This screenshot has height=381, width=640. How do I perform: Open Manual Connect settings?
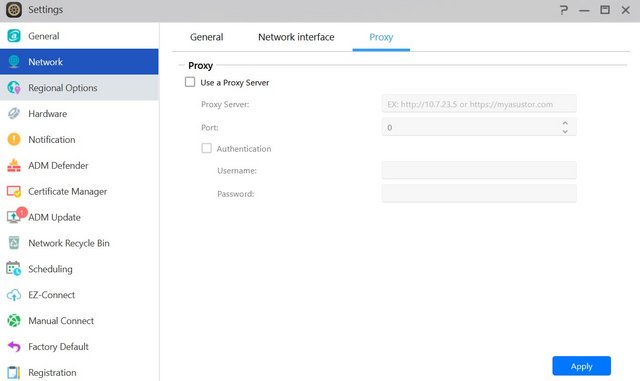79,321
